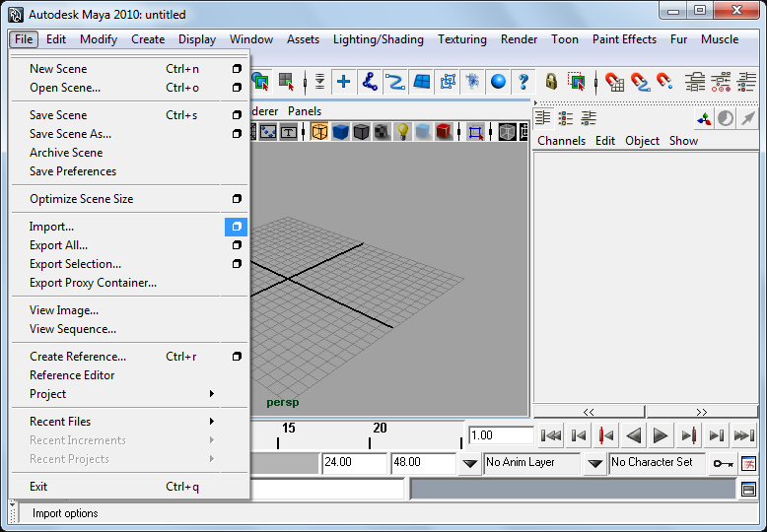Click the red cube high quality rendering icon
The height and width of the screenshot is (532, 767).
pos(444,132)
